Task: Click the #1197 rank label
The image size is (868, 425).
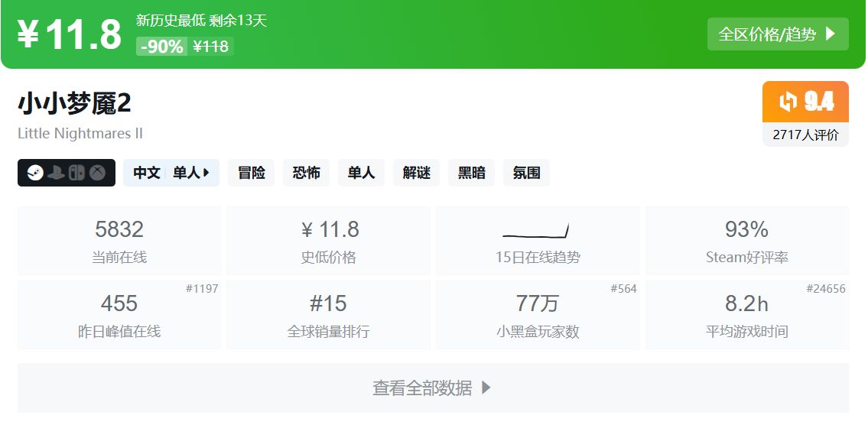Action: [x=202, y=288]
